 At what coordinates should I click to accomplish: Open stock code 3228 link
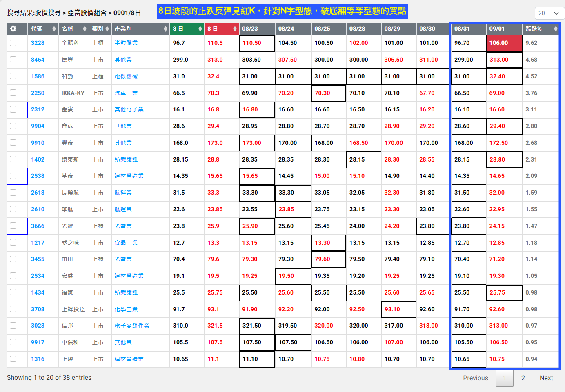click(x=38, y=43)
